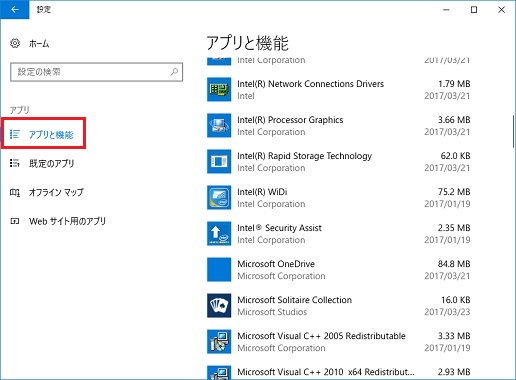Screen dimensions: 516x380
Task: Click the 1.79 MB size value
Action: click(x=454, y=84)
